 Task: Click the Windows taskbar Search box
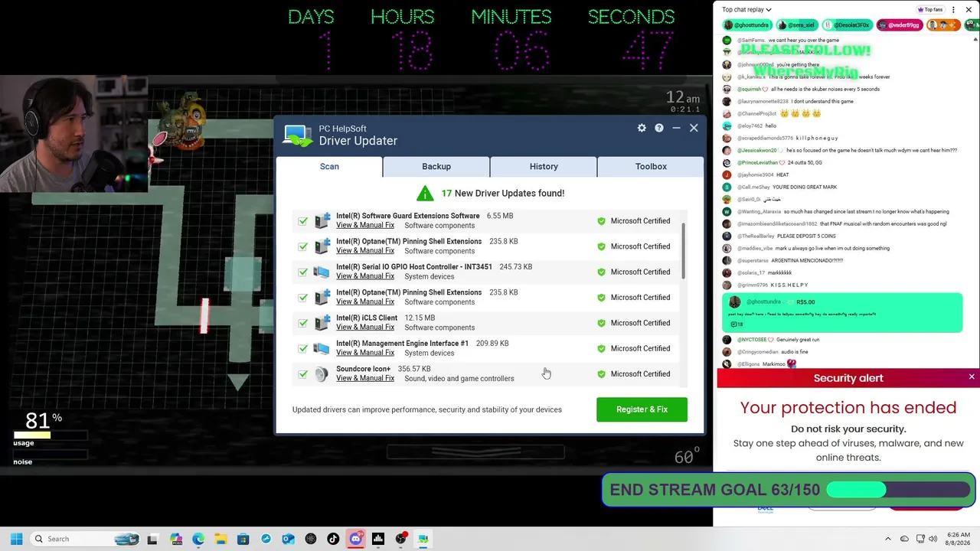tap(84, 539)
